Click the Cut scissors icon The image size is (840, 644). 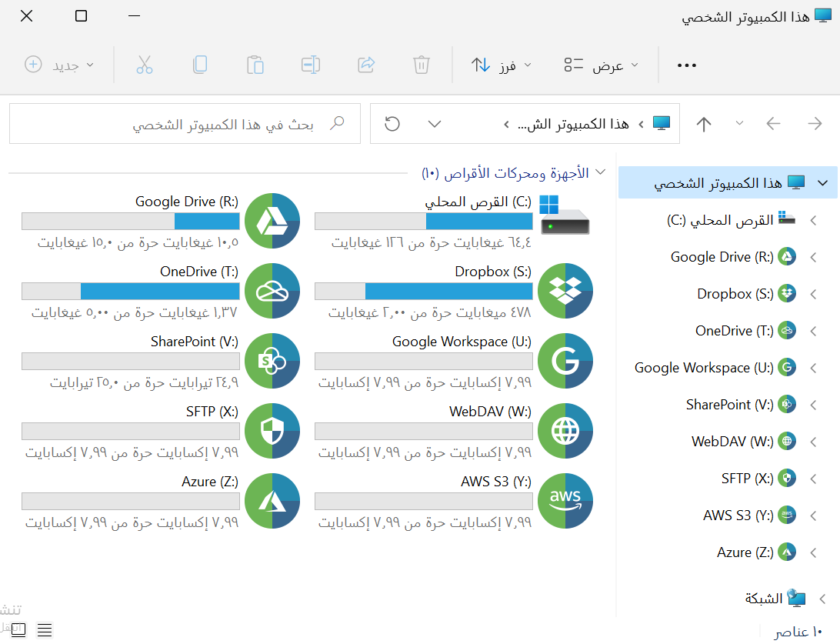pos(144,65)
